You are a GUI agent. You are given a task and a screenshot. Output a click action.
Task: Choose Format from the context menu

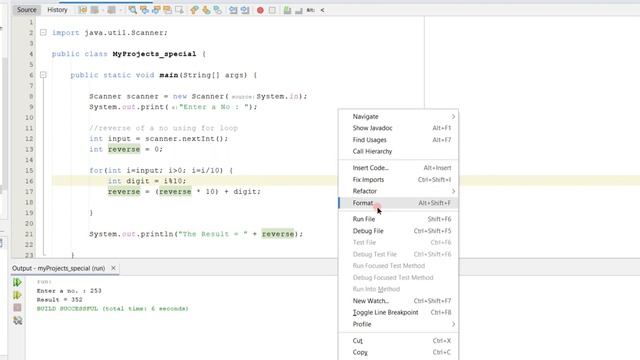pos(399,203)
